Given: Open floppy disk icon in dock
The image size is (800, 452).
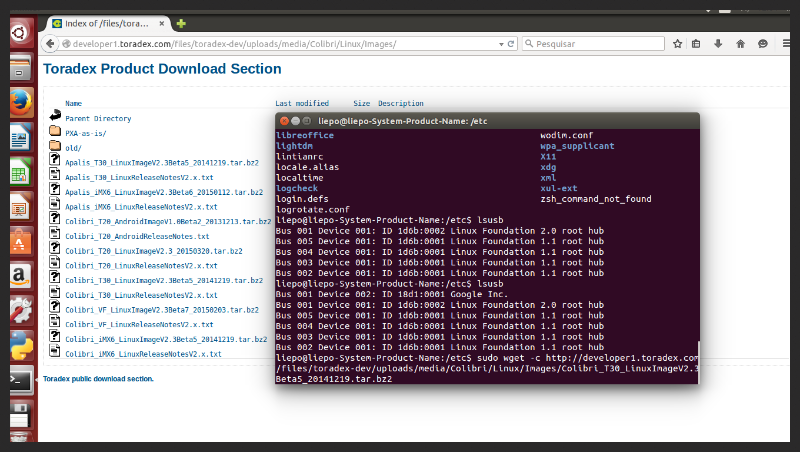Looking at the screenshot, I should (20, 414).
